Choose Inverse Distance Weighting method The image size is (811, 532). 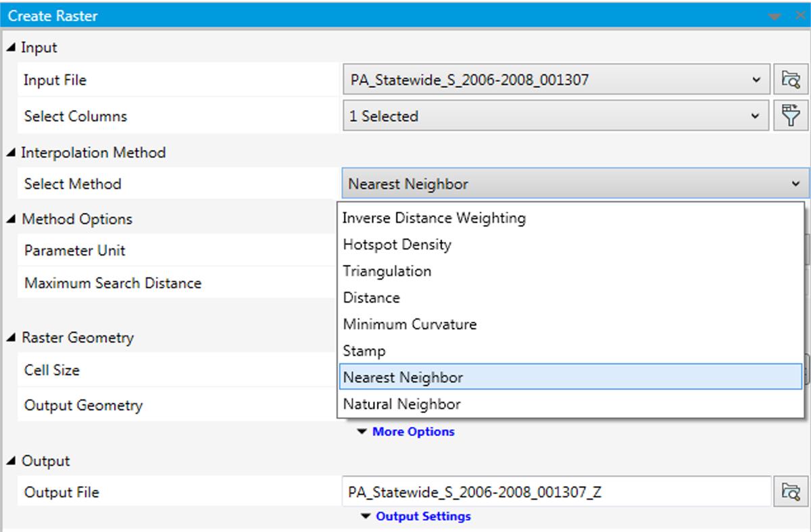tap(434, 218)
